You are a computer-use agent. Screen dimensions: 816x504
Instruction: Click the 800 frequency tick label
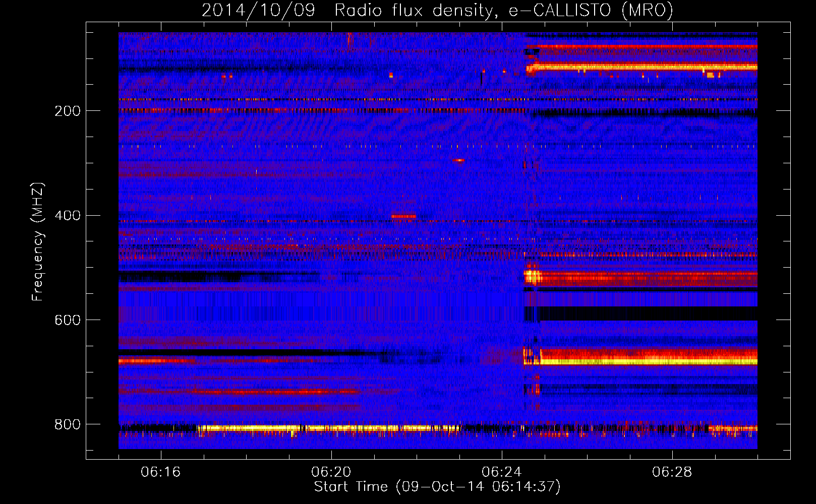(x=68, y=424)
